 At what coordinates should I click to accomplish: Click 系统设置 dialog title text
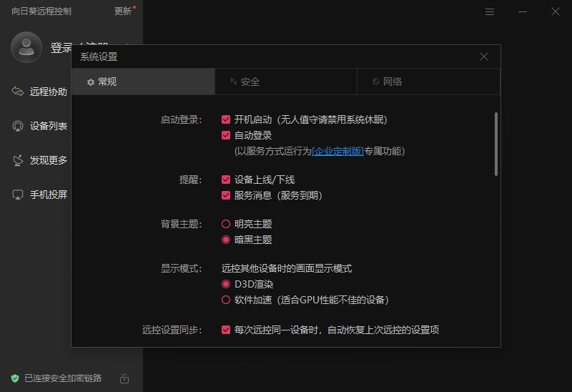99,57
